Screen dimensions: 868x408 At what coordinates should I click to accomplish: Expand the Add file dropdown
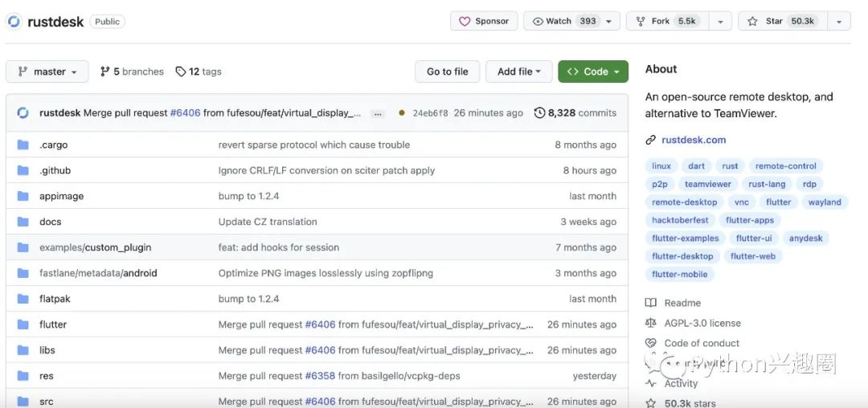point(518,71)
